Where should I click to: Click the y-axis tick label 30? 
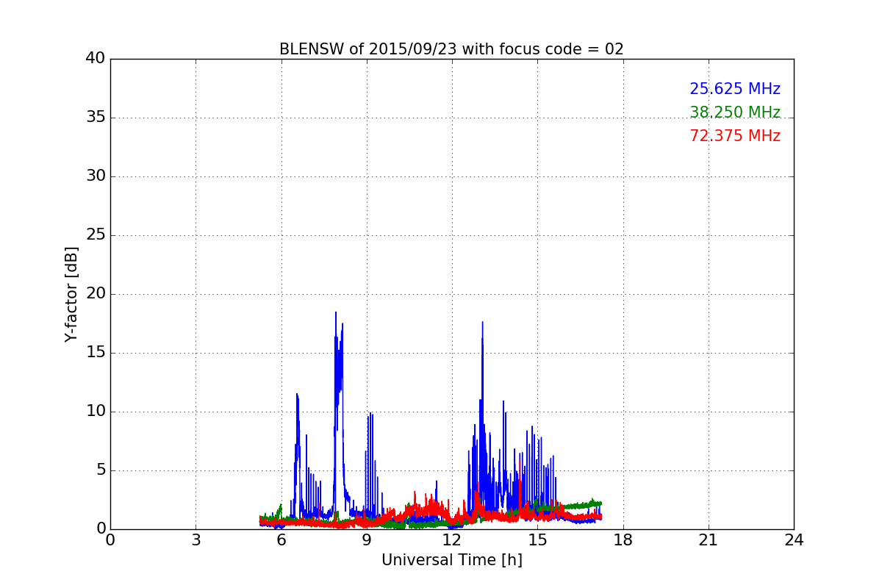[x=95, y=176]
